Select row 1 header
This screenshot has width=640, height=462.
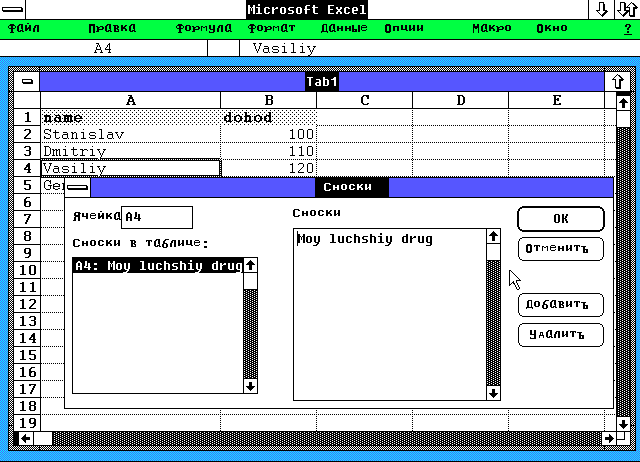[x=27, y=118]
